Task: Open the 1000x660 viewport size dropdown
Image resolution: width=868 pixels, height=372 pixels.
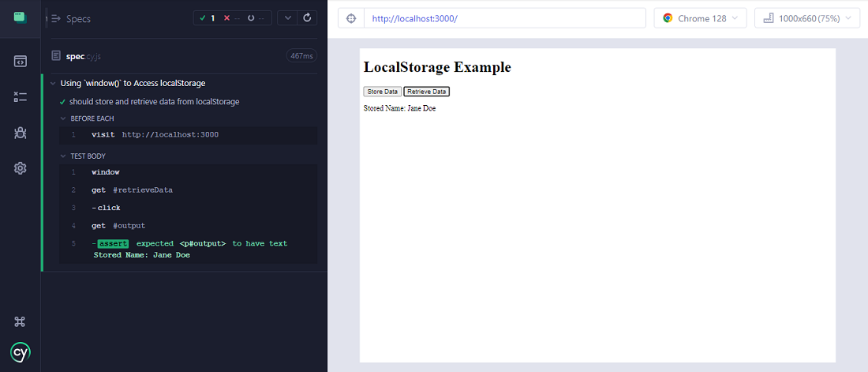Action: [806, 18]
